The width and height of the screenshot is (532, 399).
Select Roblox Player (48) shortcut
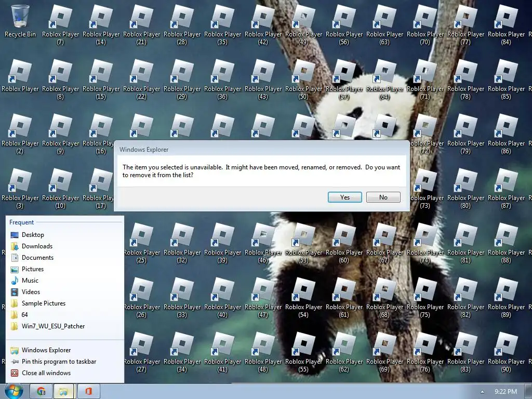coord(263,352)
